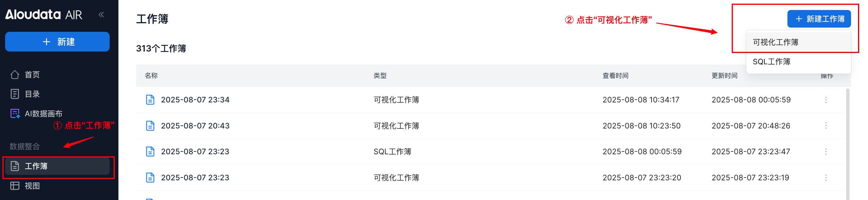The width and height of the screenshot is (868, 200).
Task: Open the 2025-08-07 23:23 SQL workbook name
Action: 195,152
